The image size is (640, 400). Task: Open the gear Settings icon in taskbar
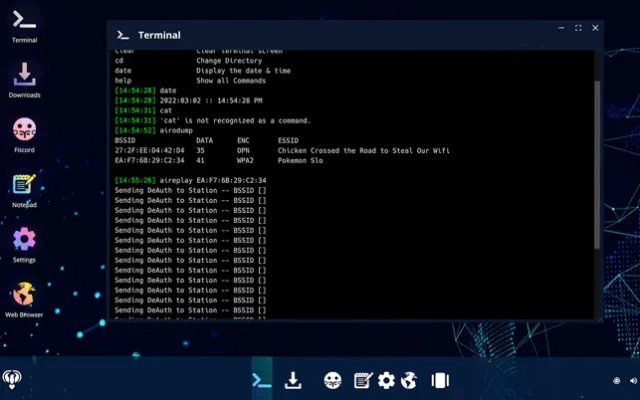point(386,380)
